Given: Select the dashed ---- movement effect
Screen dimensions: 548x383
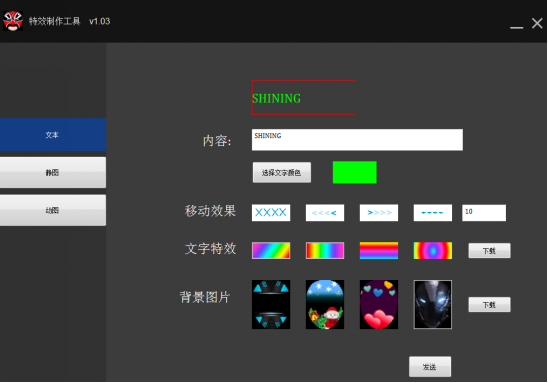Looking at the screenshot, I should pyautogui.click(x=433, y=212).
